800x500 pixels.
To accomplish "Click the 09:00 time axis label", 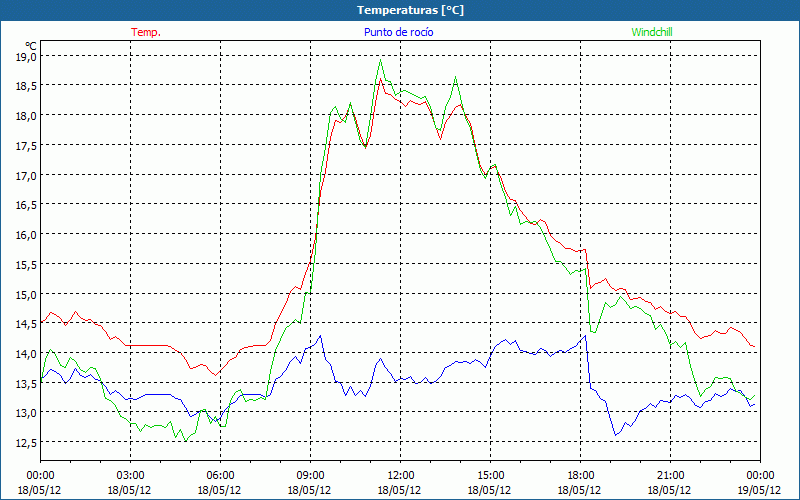I will tap(310, 476).
